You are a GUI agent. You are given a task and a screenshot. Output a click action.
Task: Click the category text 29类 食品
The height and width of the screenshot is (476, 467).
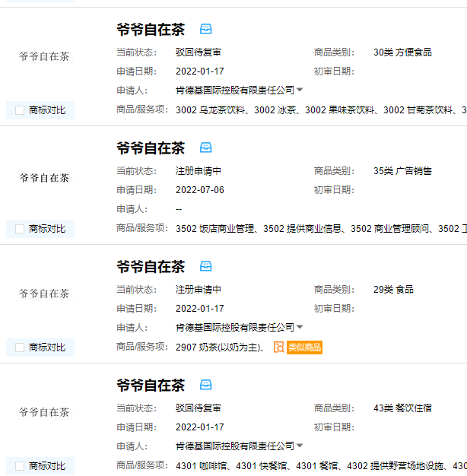[x=393, y=289]
